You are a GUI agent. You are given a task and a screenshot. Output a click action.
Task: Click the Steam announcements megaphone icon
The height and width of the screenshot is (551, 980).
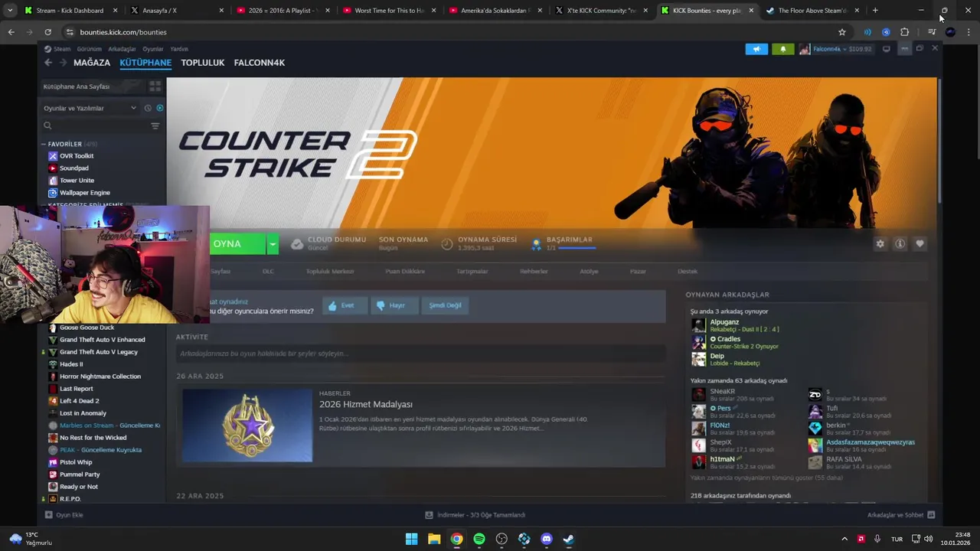tap(756, 49)
